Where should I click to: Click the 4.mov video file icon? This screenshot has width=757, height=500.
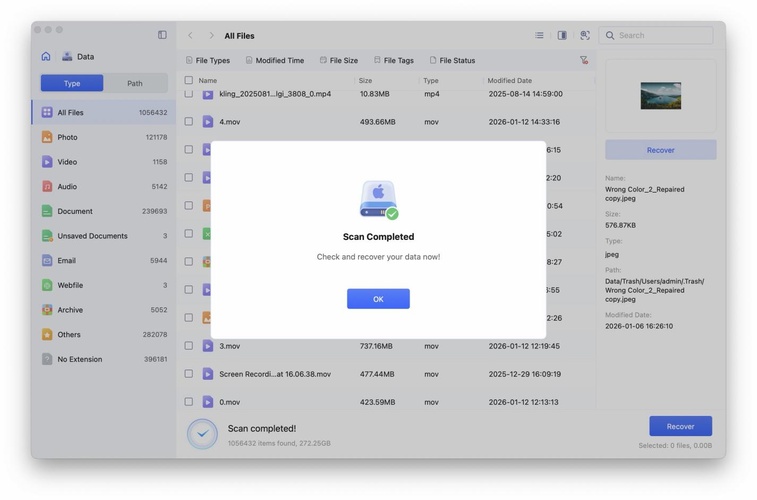[208, 122]
